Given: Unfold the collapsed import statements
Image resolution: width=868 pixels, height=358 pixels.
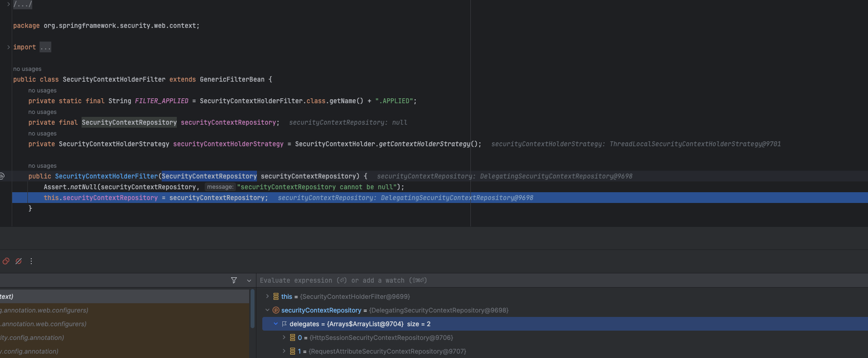Looking at the screenshot, I should (x=8, y=47).
